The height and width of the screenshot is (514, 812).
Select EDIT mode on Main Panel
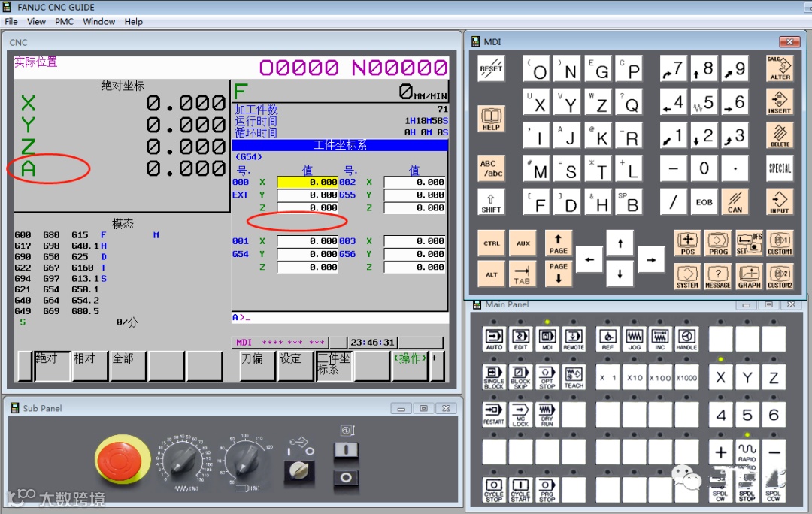(520, 339)
